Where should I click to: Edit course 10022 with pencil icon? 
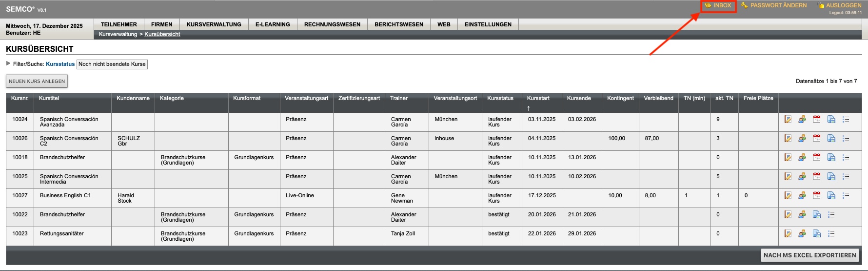tap(788, 215)
